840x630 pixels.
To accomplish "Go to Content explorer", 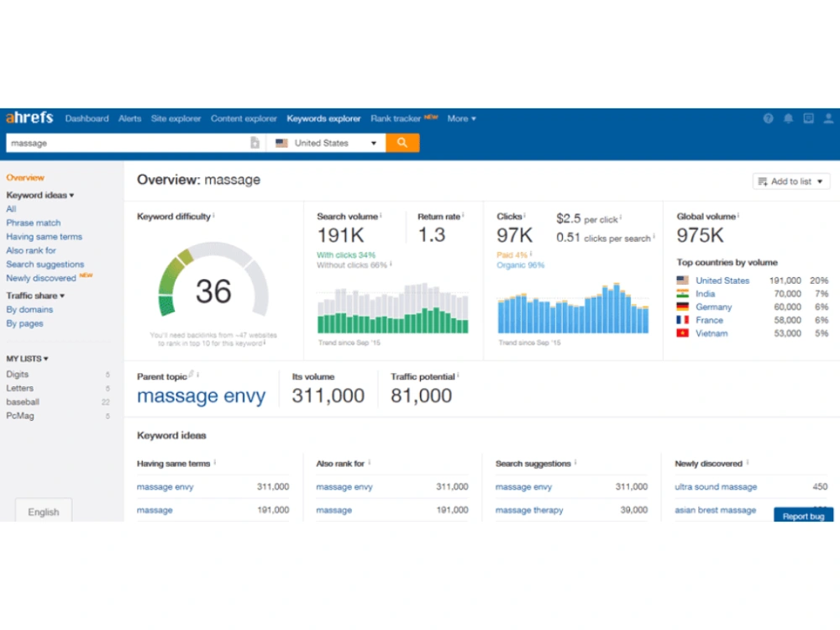I will 244,118.
